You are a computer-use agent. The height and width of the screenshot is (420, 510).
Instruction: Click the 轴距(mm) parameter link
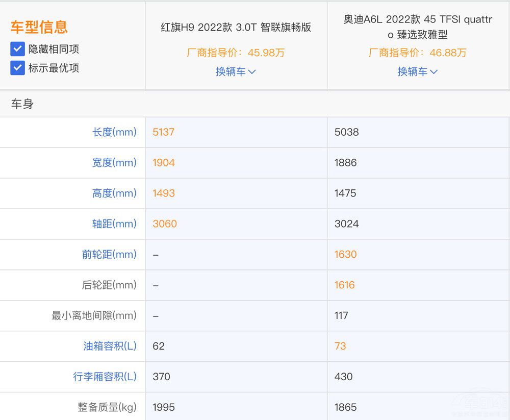(114, 224)
